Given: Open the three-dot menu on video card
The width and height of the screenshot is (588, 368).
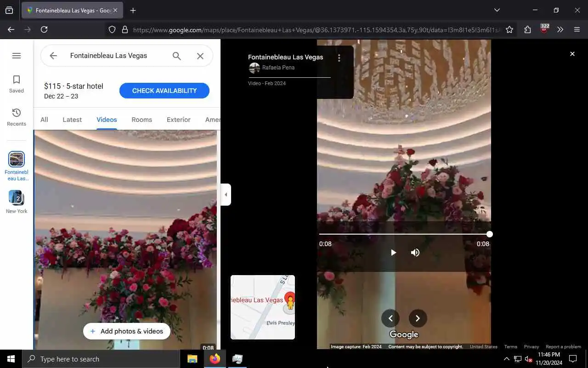Looking at the screenshot, I should point(339,58).
